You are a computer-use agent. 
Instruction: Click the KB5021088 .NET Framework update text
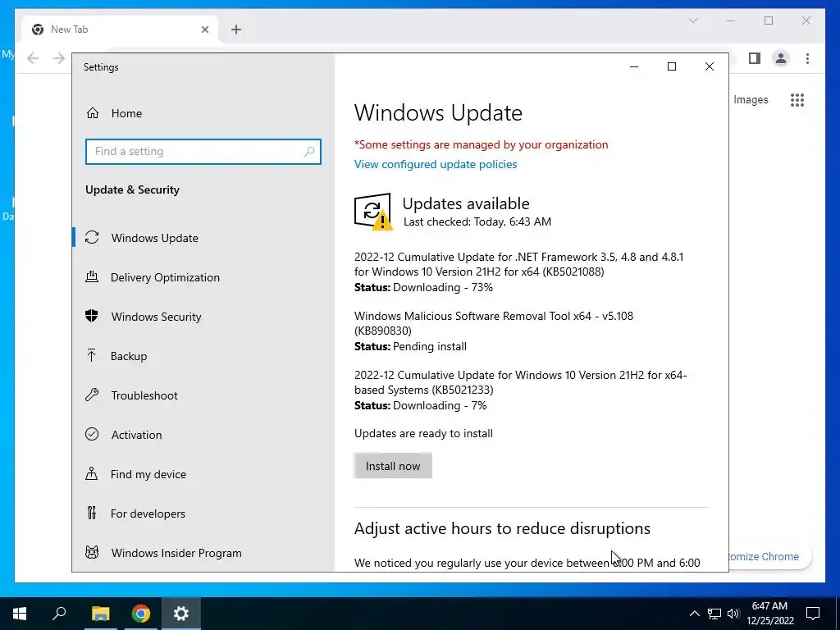pos(518,264)
